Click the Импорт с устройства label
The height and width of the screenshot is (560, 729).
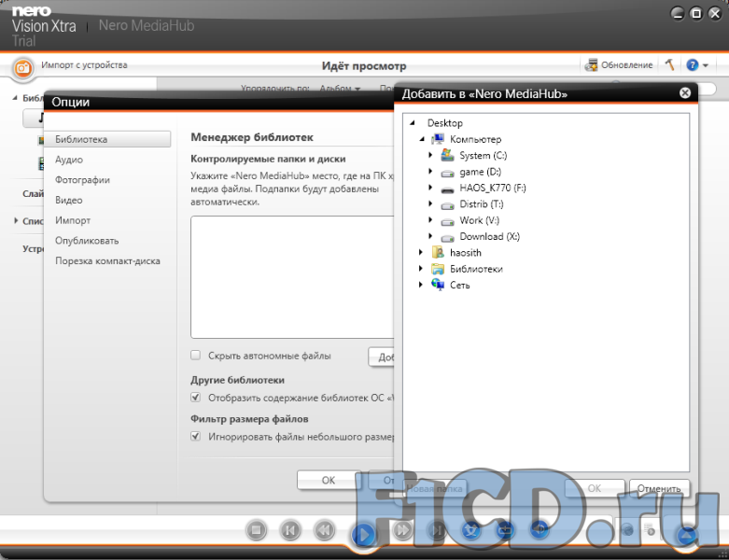tap(84, 65)
